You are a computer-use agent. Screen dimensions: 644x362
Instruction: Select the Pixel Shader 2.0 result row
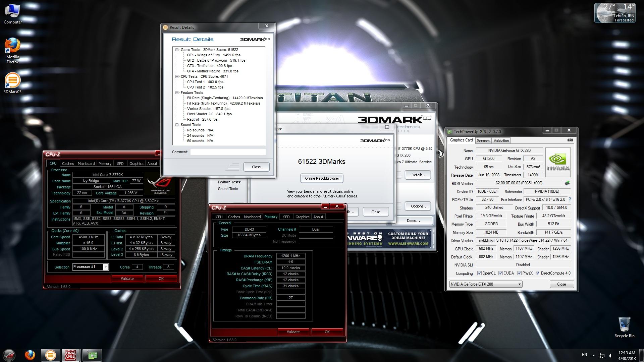point(209,114)
